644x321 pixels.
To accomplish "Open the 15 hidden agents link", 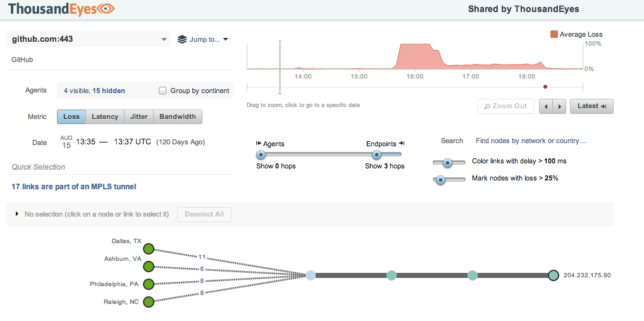I will 109,91.
